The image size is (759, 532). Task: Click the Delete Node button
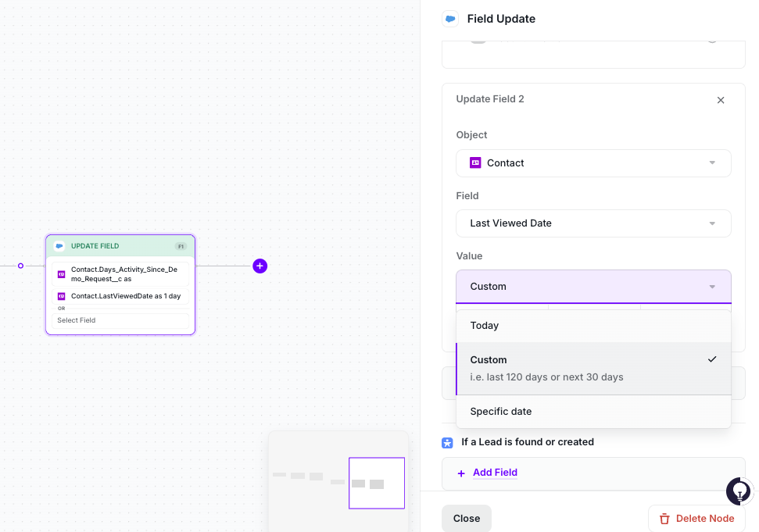pyautogui.click(x=696, y=519)
